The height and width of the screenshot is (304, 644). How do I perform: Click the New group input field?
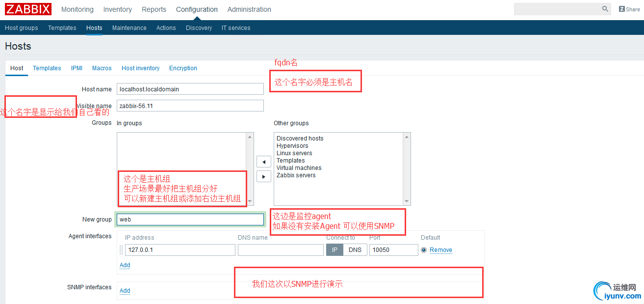pyautogui.click(x=190, y=220)
